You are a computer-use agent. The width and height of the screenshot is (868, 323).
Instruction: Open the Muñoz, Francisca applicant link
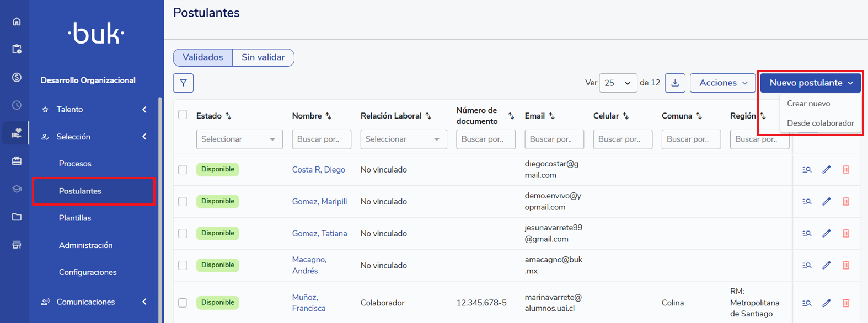[308, 303]
